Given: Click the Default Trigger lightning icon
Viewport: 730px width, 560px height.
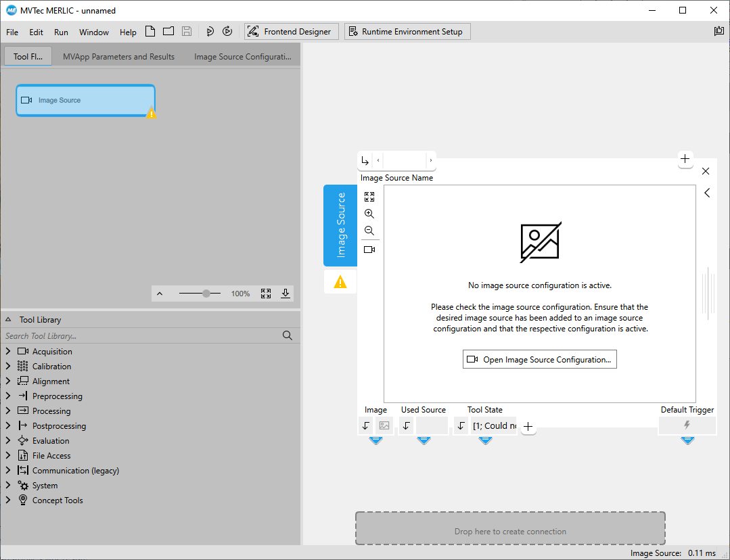Looking at the screenshot, I should pos(687,425).
